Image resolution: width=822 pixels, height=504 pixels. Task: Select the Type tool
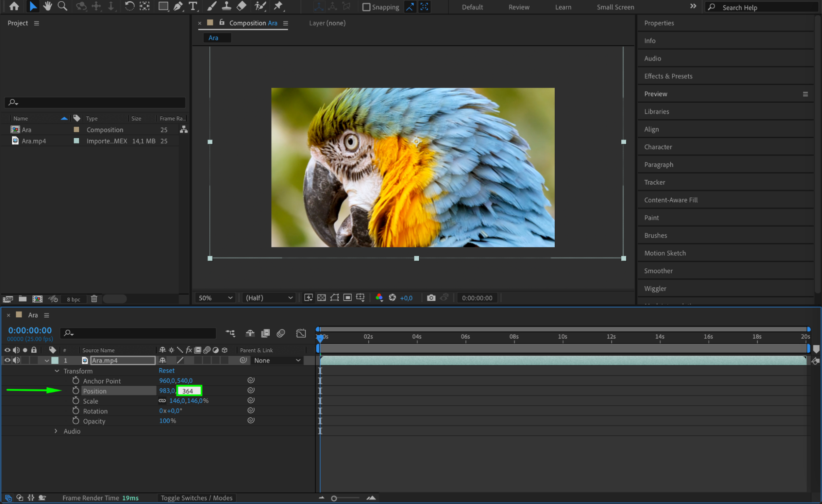coord(192,6)
